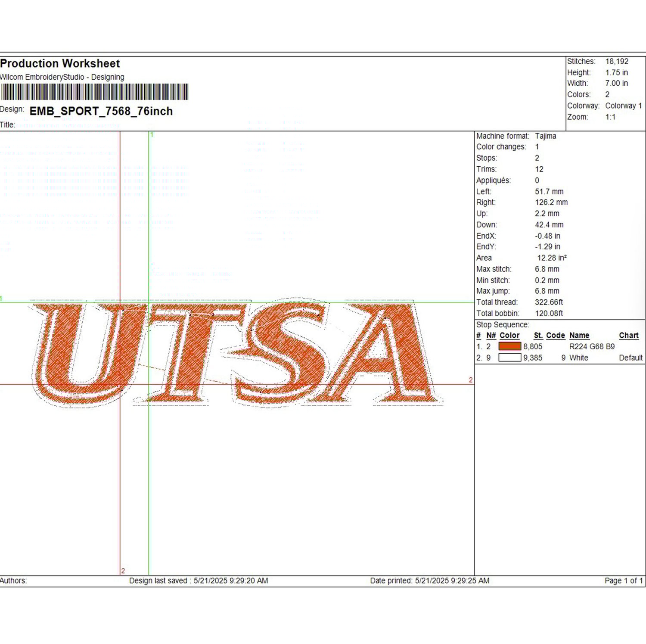Select the Right value "126.2 mm"
Viewport: 646px width, 644px height.
tap(551, 202)
